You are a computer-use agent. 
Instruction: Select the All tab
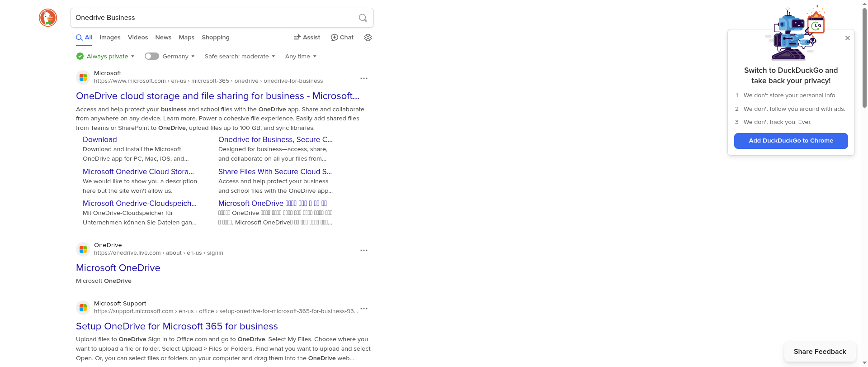pyautogui.click(x=84, y=38)
